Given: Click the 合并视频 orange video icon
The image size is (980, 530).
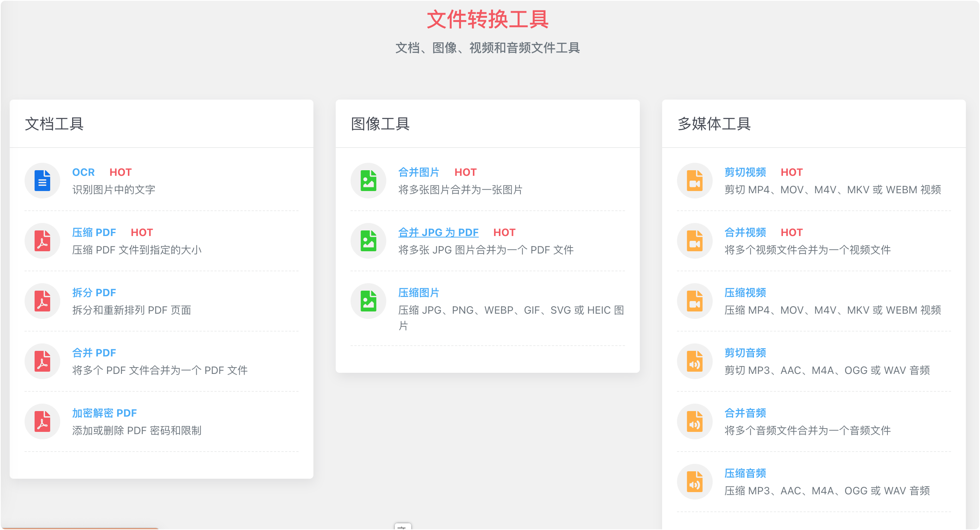Looking at the screenshot, I should [695, 241].
